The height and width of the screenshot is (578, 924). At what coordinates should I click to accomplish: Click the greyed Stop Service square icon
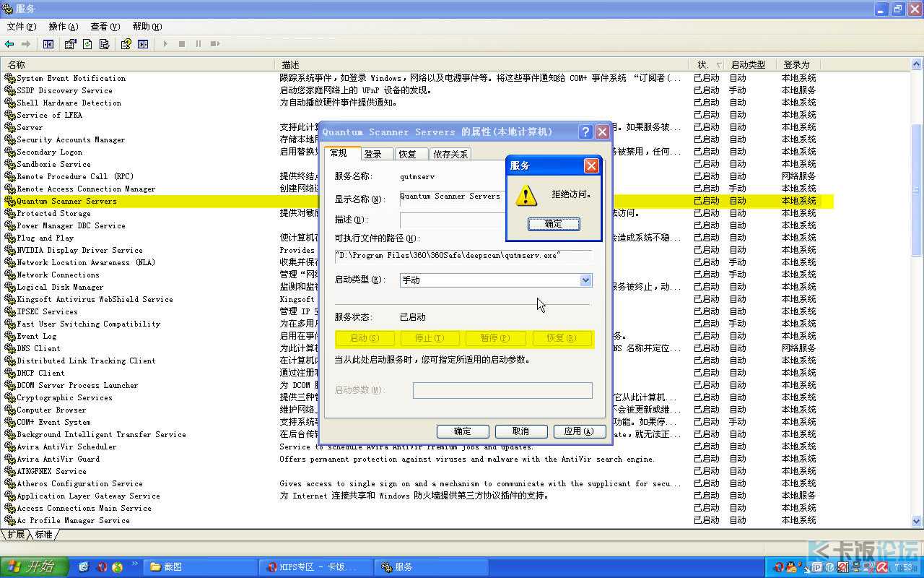(x=182, y=44)
